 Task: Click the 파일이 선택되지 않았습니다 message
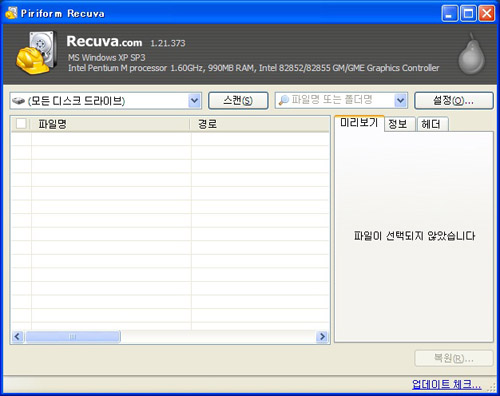[414, 236]
